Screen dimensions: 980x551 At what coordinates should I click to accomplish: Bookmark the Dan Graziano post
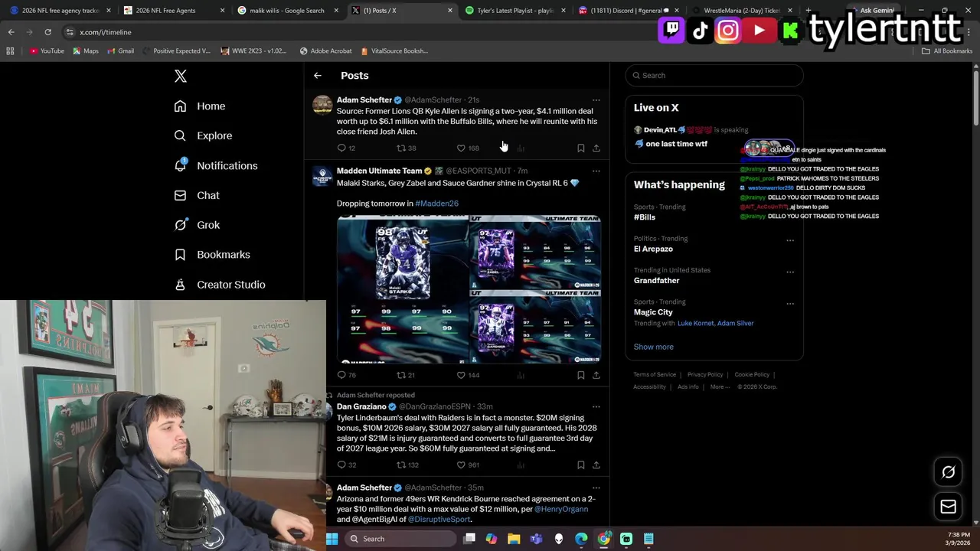pyautogui.click(x=581, y=465)
